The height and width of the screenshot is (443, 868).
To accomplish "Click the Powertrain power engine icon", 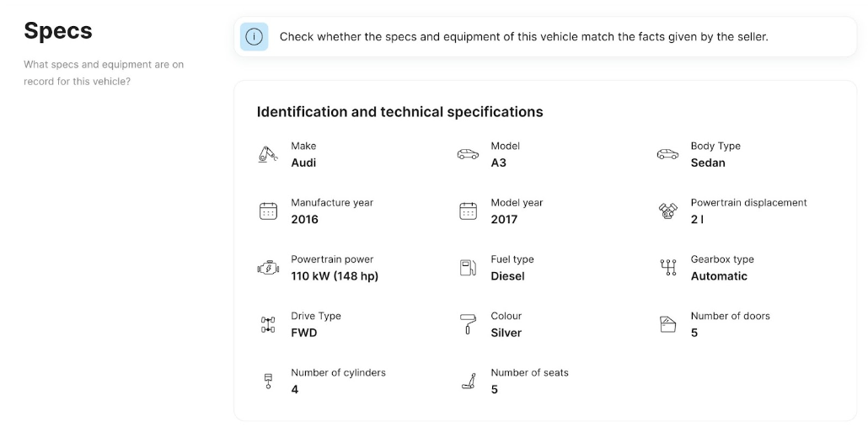I will tap(269, 268).
